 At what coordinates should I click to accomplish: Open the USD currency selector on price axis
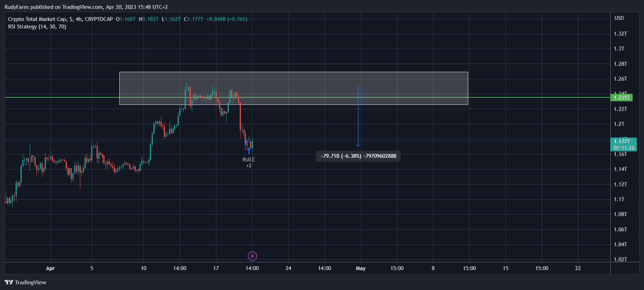619,18
